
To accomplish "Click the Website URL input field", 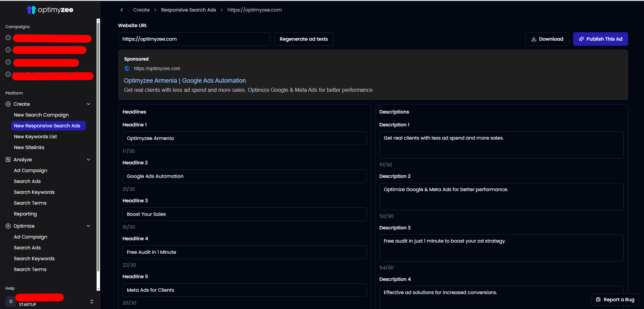I will [x=194, y=39].
